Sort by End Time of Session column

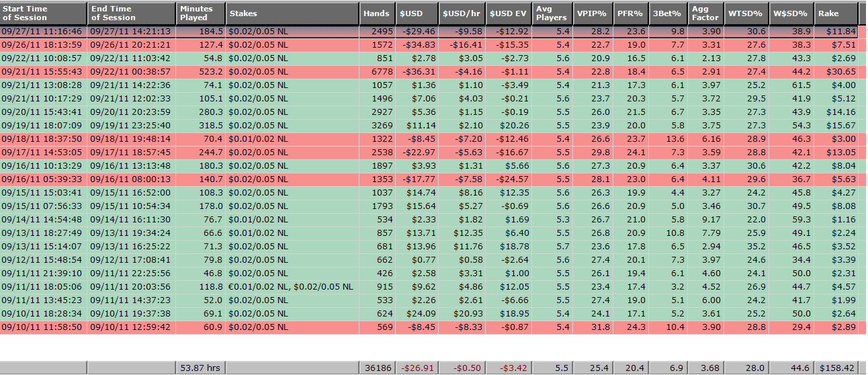click(x=132, y=13)
